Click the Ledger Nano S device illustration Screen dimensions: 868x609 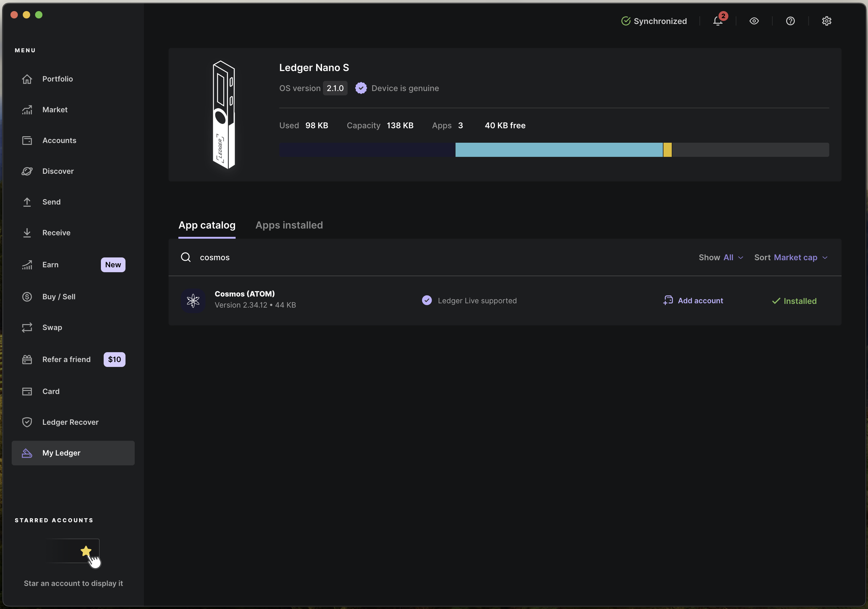(223, 114)
